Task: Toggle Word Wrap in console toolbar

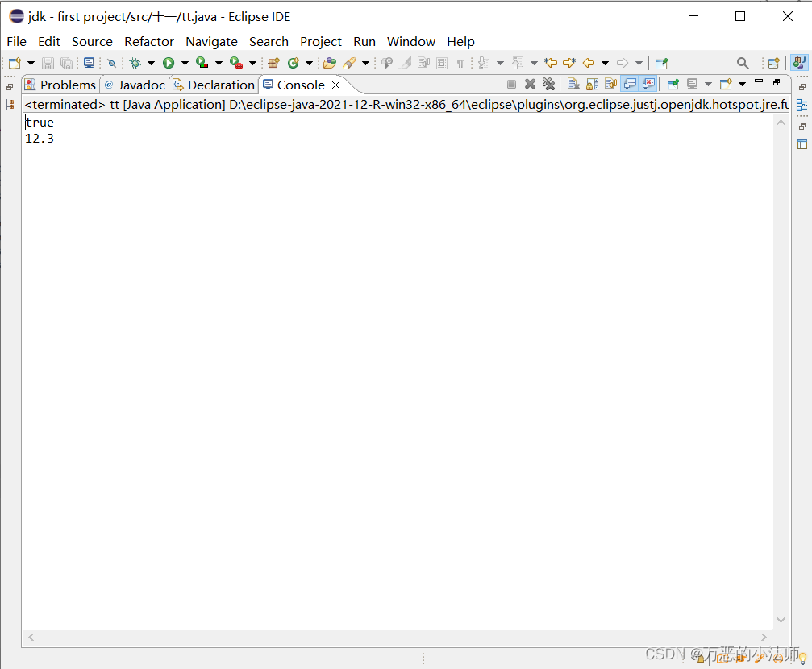Action: pyautogui.click(x=611, y=84)
